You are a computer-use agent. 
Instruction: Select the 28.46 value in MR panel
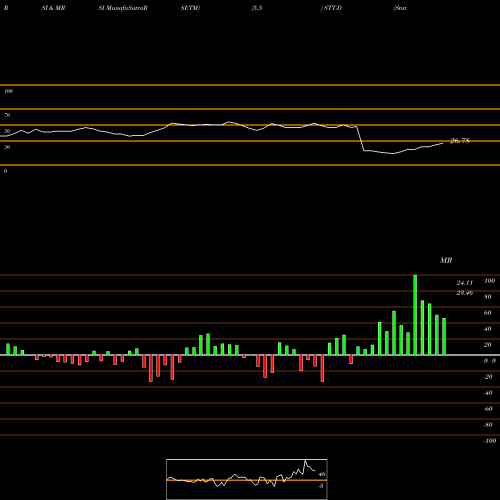[465, 293]
